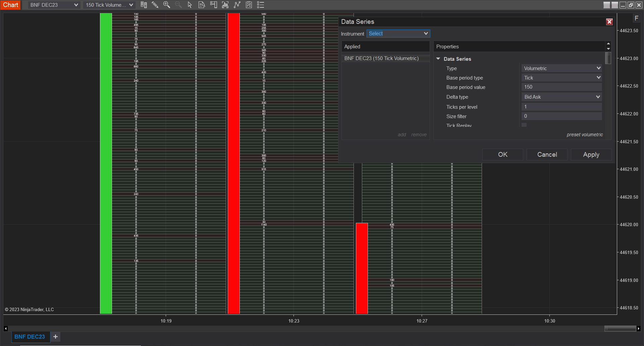Click the Apply button
644x346 pixels.
[x=591, y=155]
